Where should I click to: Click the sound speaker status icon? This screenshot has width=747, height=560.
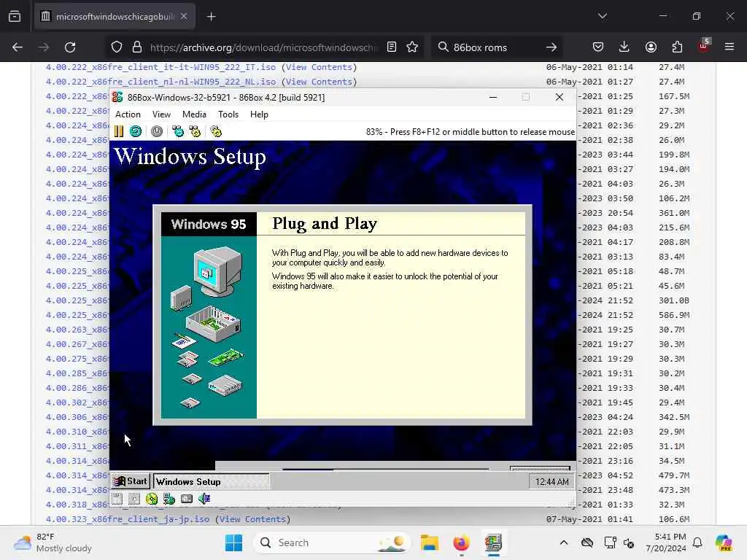(x=204, y=499)
